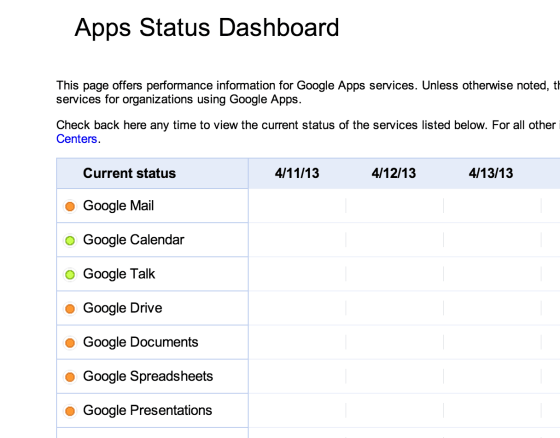Viewport: 560px width, 438px height.
Task: Select the Google Mail service name
Action: [118, 206]
